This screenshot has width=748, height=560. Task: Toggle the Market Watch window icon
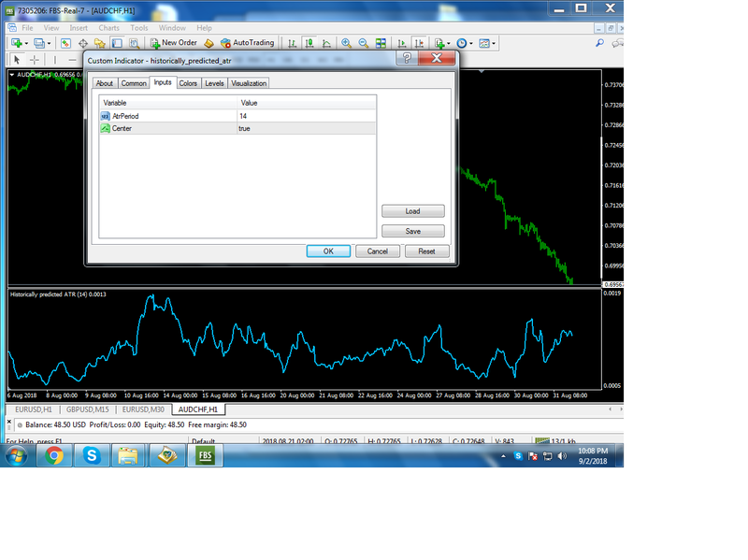(x=65, y=43)
